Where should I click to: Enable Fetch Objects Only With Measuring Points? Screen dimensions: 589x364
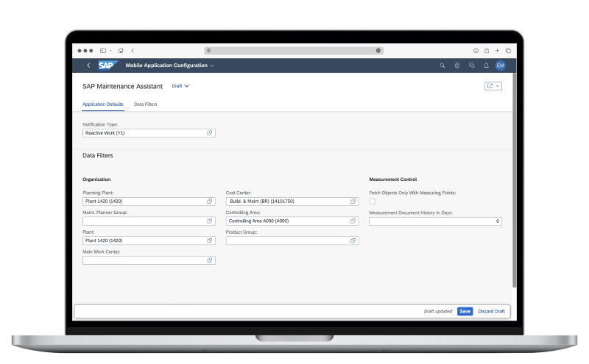[x=373, y=201]
